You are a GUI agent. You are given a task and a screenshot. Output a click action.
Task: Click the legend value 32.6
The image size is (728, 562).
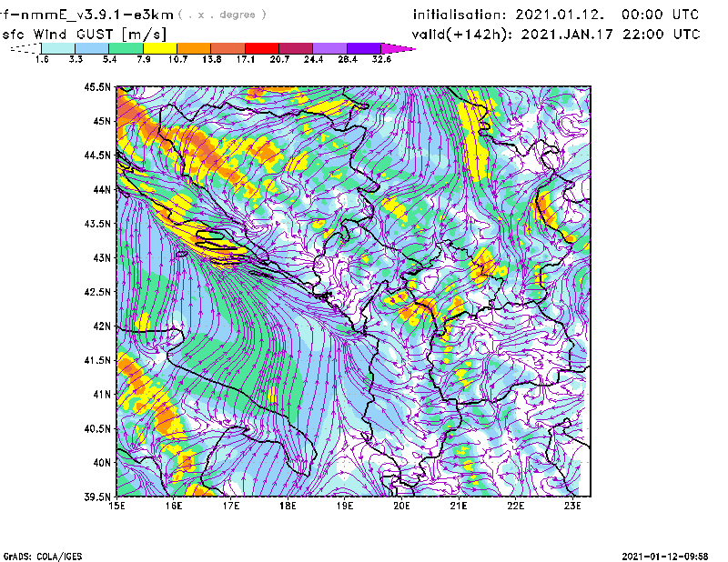tap(381, 59)
